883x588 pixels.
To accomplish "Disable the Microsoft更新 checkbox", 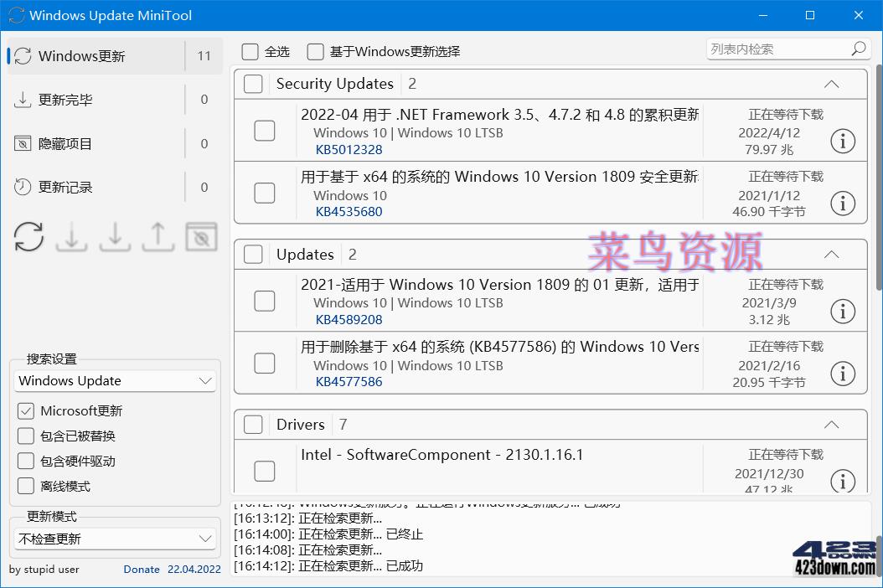I will [x=25, y=410].
